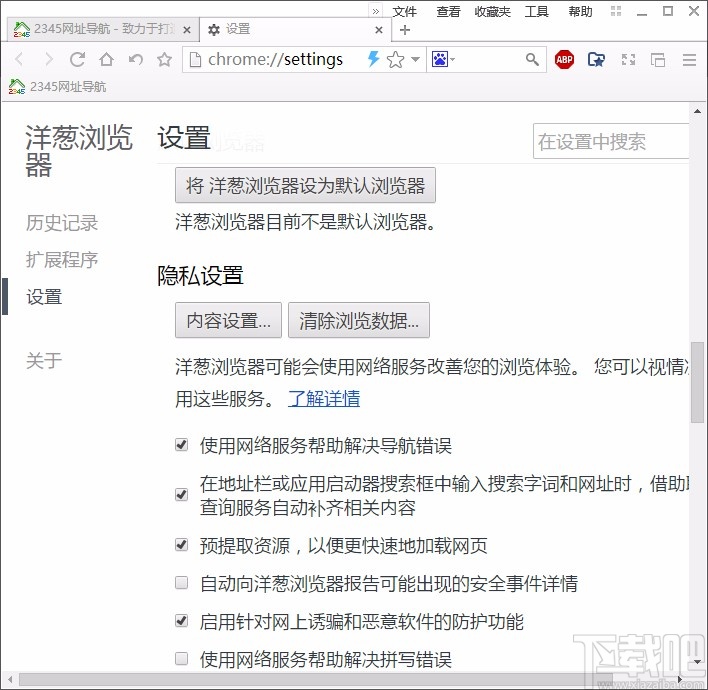Open Baidu paw search engine selector
This screenshot has height=690, width=708.
click(x=443, y=59)
